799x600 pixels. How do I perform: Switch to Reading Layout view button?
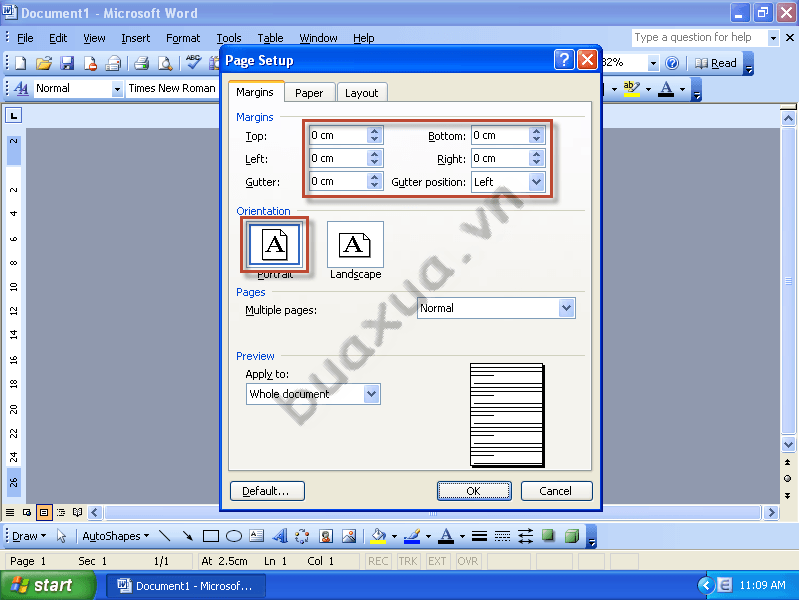77,512
